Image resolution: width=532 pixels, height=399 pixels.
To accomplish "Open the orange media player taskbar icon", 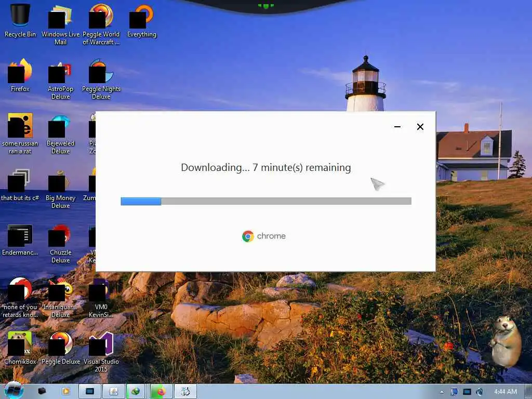I will [66, 391].
